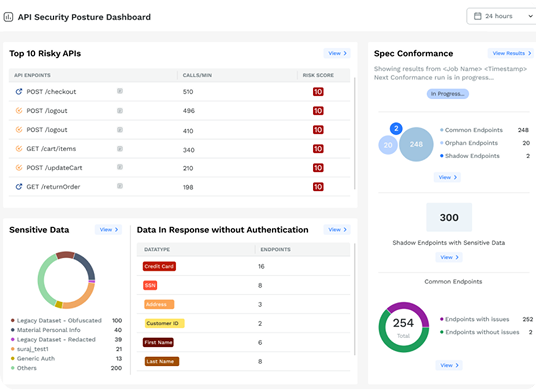
Task: Click the Generic Auth legend entry
Action: click(x=66, y=358)
